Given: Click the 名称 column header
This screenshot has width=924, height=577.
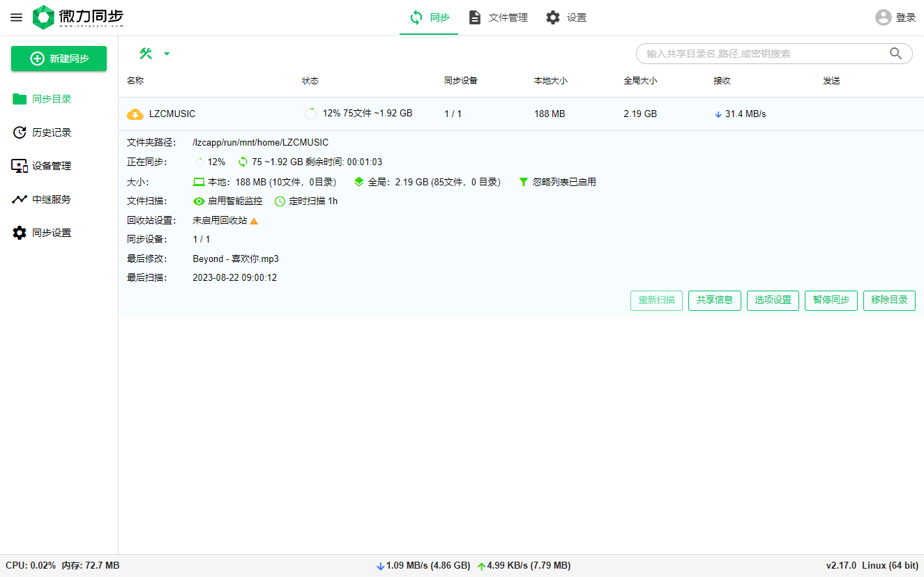Looking at the screenshot, I should pos(135,81).
